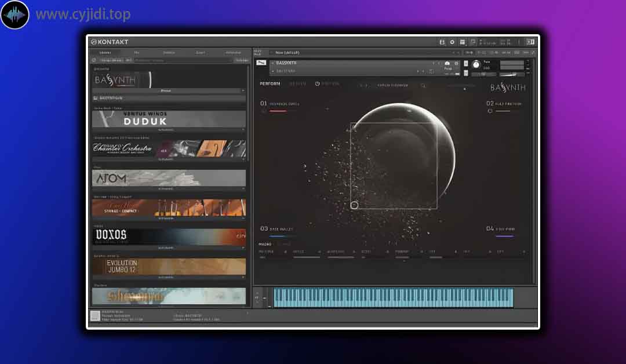Select the 49-64 rack page button

[506, 53]
